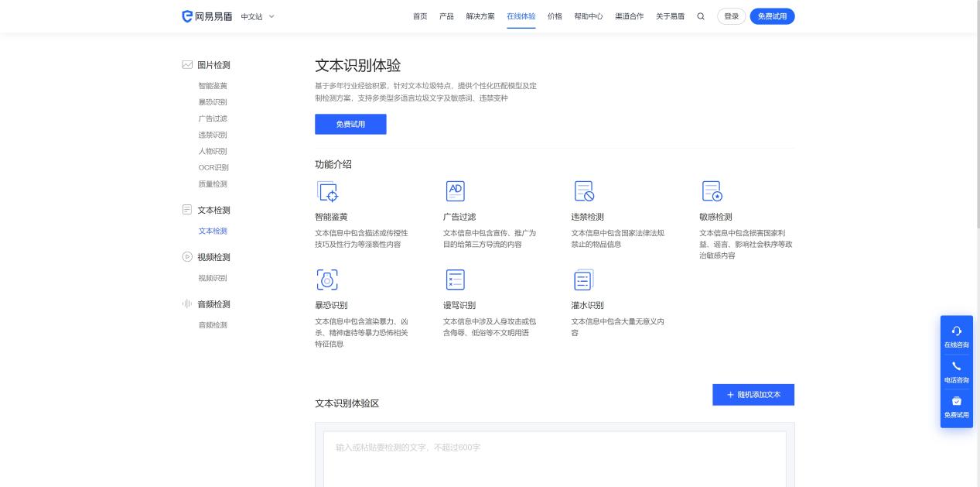Click the 违禁检测 feature icon
Viewport: 980px width, 487px height.
584,191
